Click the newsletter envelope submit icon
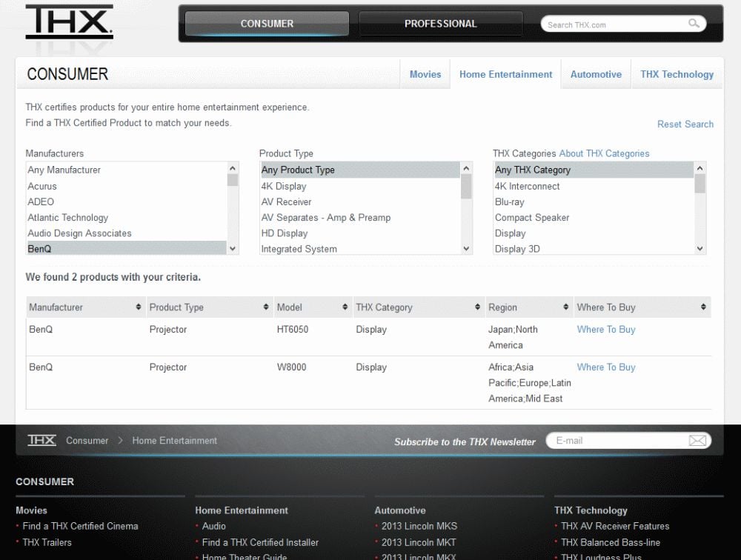Image resolution: width=741 pixels, height=560 pixels. coord(697,441)
